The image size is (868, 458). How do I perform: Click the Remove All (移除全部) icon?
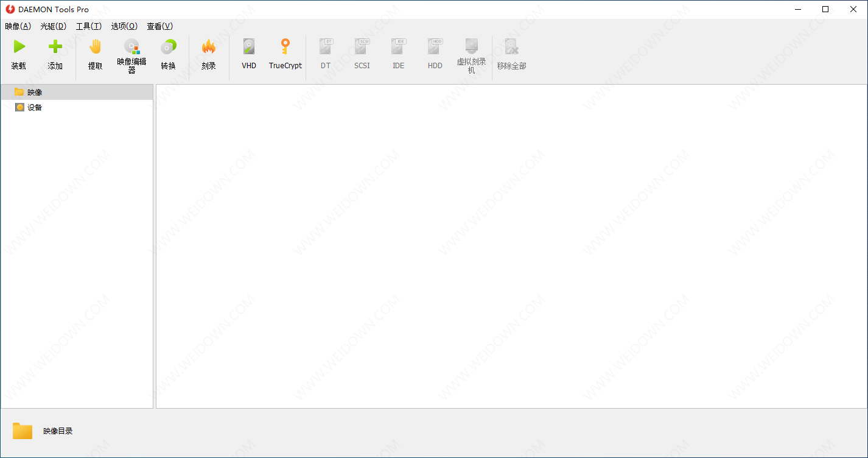[x=511, y=47]
